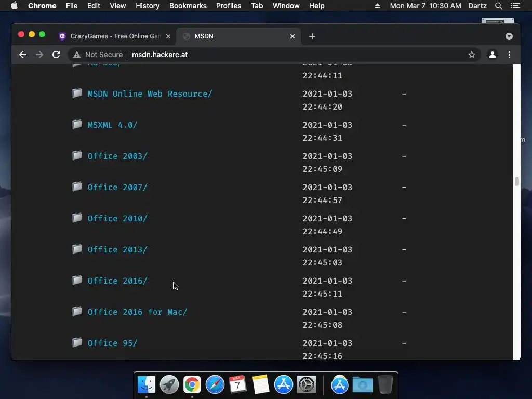Open System Preferences from the Dock
This screenshot has width=532, height=399.
coord(307,384)
